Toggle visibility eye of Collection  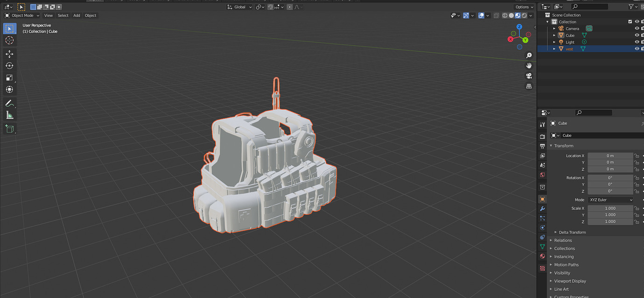(637, 21)
